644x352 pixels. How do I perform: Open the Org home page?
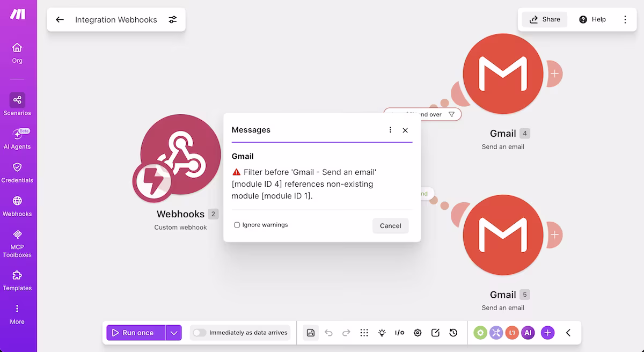[x=17, y=53]
